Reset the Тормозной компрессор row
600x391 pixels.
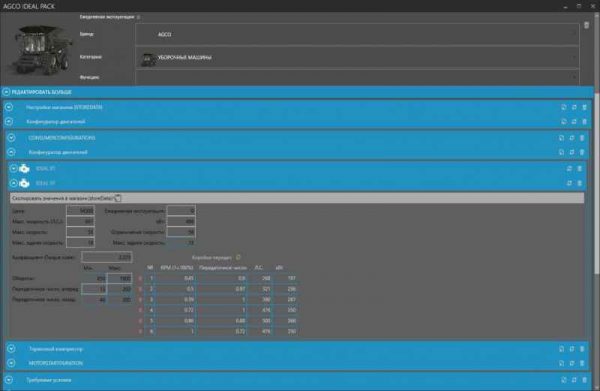click(x=572, y=349)
